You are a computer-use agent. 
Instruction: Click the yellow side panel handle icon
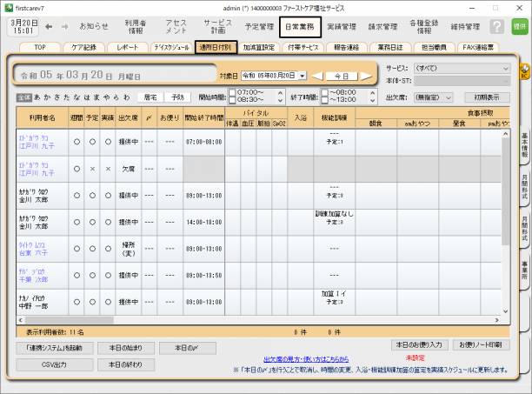tap(524, 68)
